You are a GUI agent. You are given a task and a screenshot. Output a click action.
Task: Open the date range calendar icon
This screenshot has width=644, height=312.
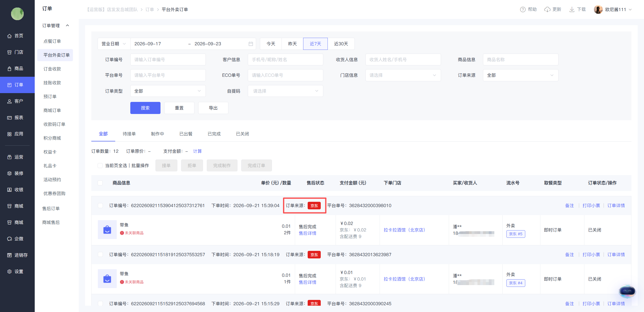251,44
